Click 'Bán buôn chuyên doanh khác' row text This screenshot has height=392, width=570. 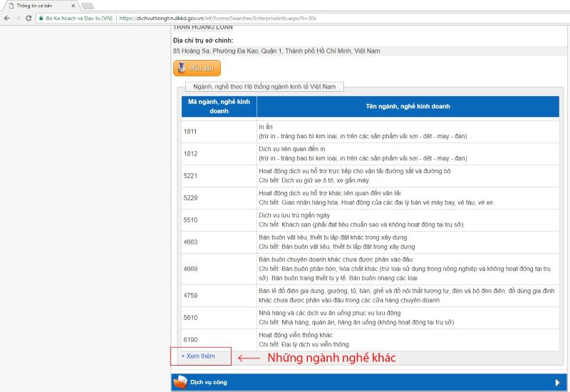[336, 259]
